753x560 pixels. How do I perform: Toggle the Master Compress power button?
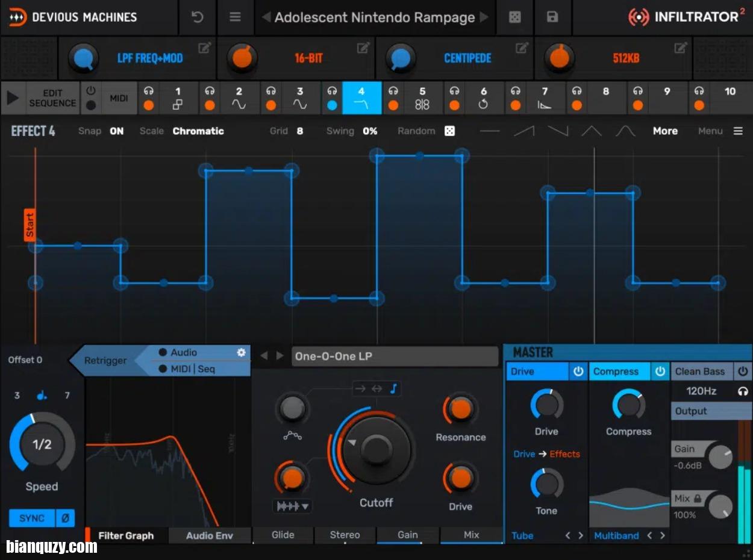pyautogui.click(x=660, y=372)
